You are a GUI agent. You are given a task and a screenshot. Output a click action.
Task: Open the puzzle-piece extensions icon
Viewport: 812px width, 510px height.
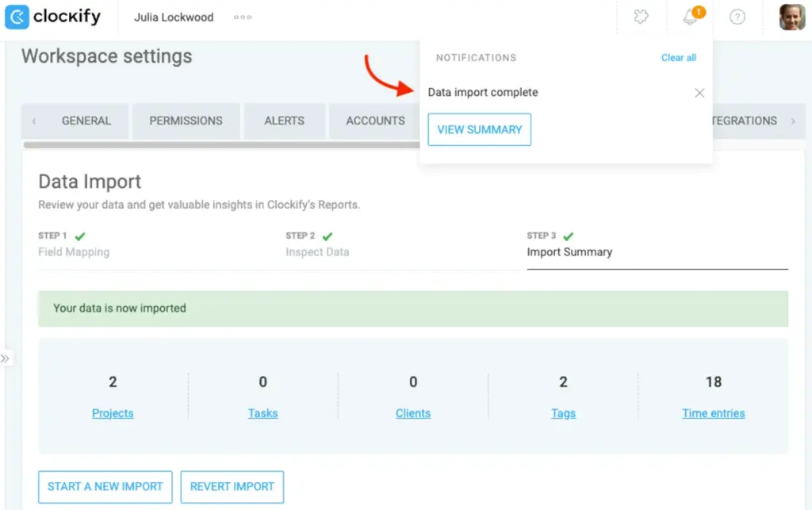[641, 17]
